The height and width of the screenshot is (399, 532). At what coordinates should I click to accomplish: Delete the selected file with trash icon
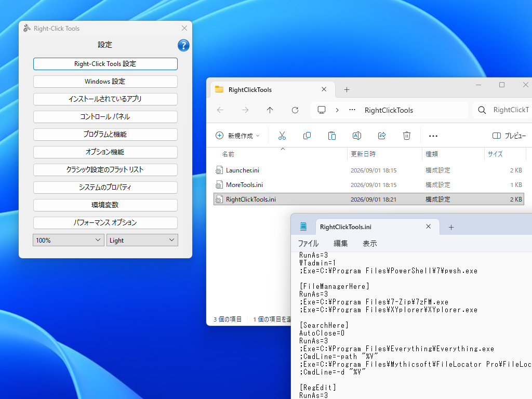point(407,136)
